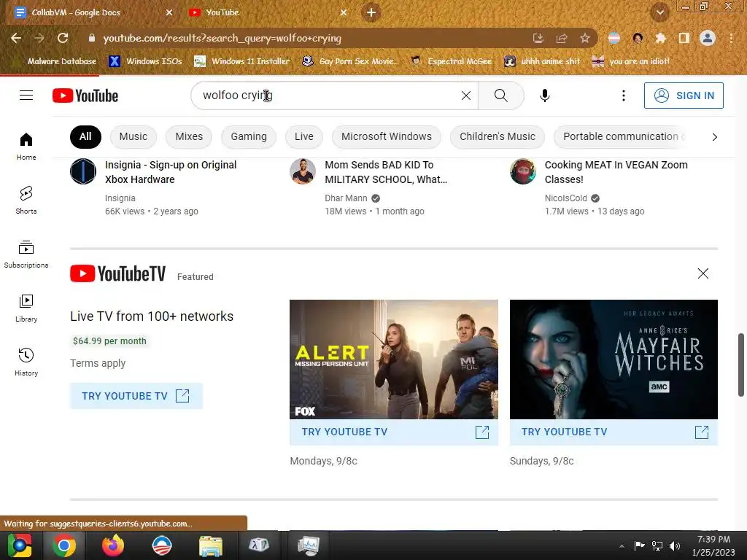Viewport: 747px width, 560px height.
Task: Open the Insignia channel avatar
Action: coord(83,171)
